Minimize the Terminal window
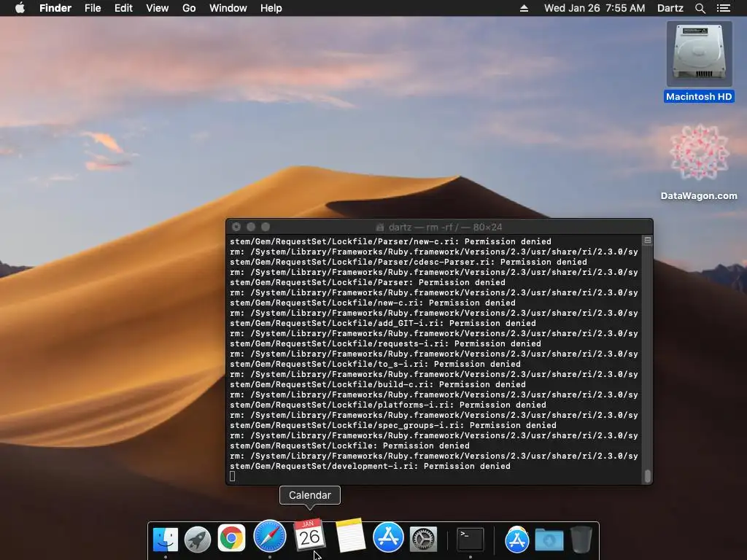This screenshot has width=747, height=560. (251, 227)
